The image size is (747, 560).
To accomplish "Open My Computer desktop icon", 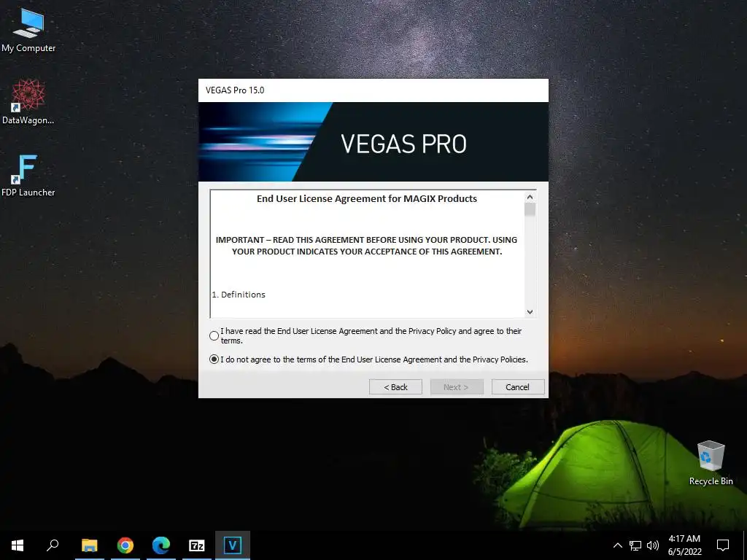I will [x=28, y=30].
